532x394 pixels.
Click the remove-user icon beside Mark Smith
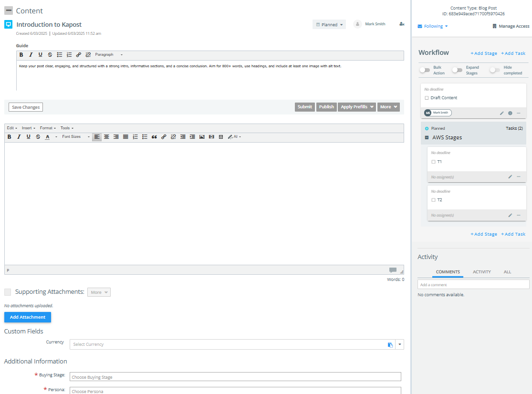click(x=402, y=24)
